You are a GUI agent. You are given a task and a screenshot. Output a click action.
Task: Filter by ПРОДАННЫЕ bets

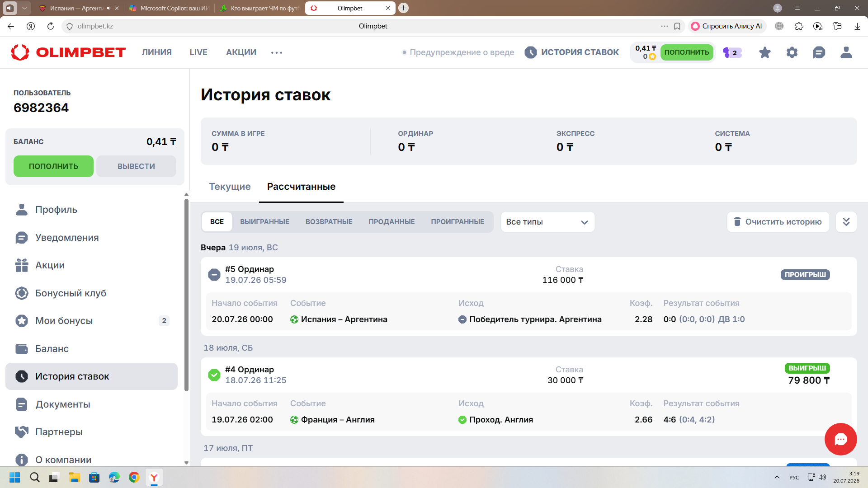click(392, 222)
